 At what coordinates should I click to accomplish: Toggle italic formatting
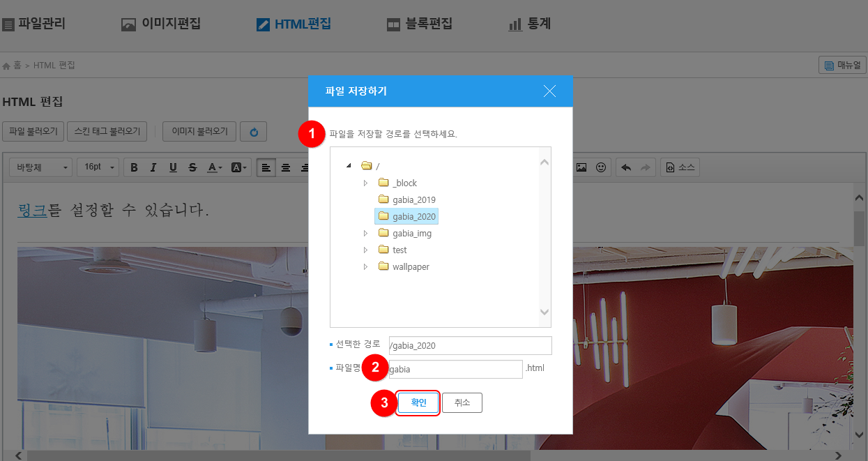point(153,167)
